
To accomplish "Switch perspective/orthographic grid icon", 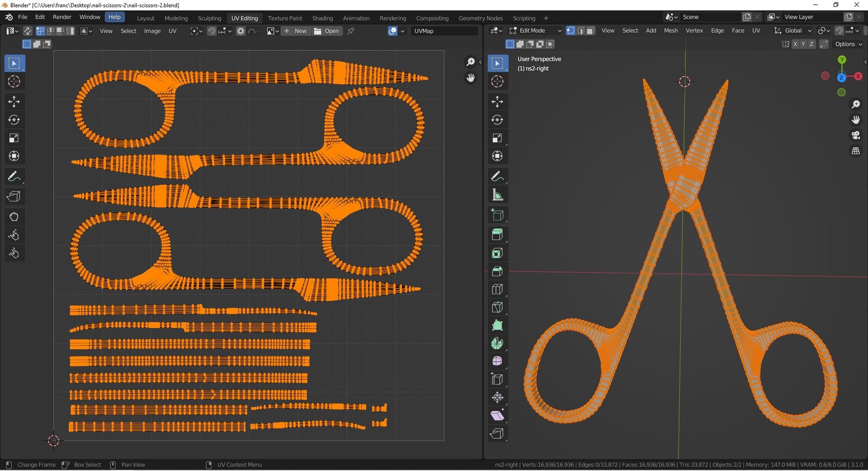I will click(x=855, y=151).
